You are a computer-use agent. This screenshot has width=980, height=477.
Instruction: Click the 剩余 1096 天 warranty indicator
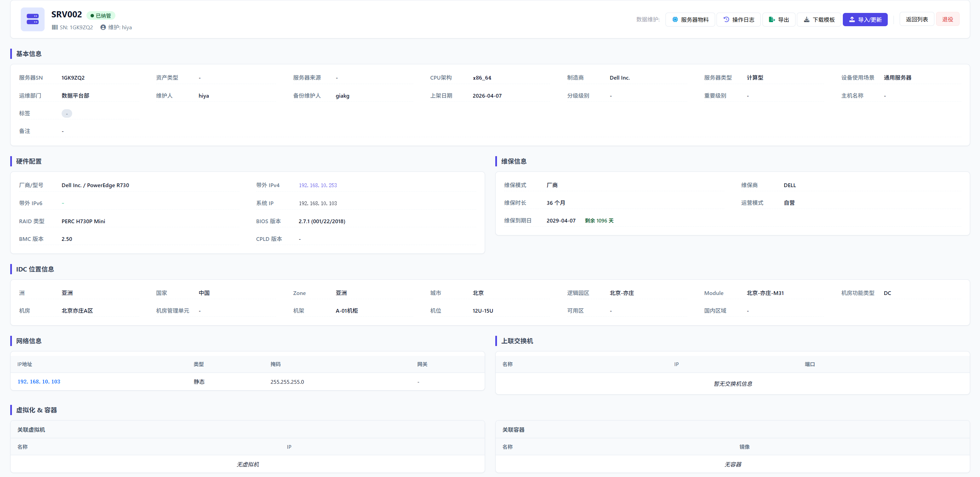tap(599, 220)
